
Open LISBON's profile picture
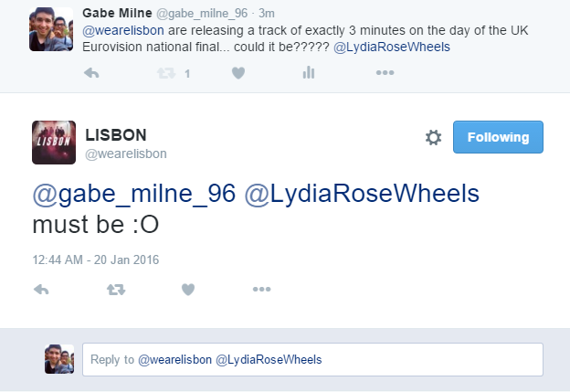(x=54, y=143)
